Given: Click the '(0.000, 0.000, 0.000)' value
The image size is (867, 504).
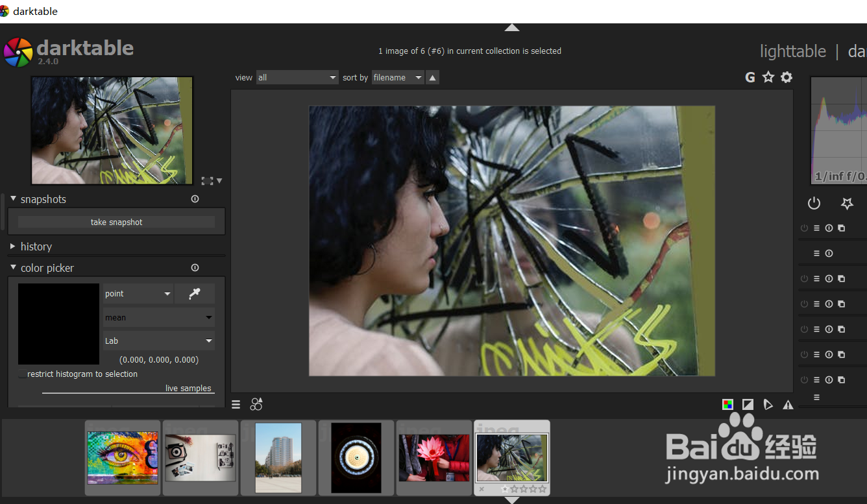Looking at the screenshot, I should (x=159, y=359).
